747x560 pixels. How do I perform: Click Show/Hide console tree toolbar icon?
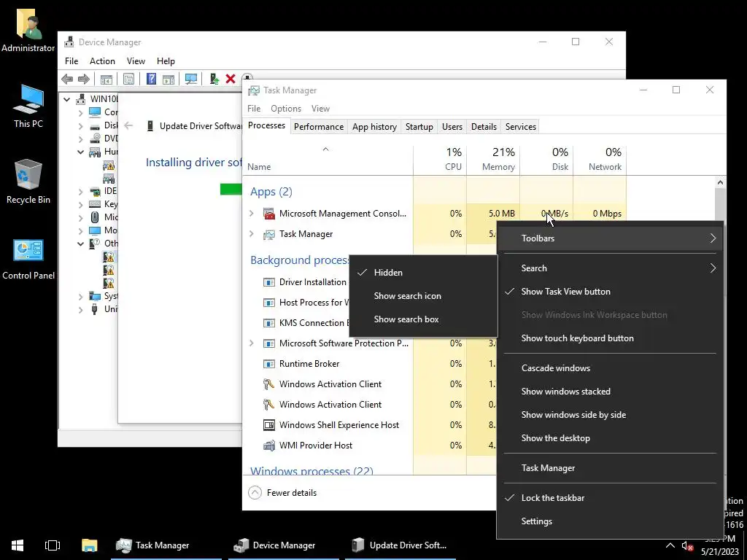coord(107,79)
